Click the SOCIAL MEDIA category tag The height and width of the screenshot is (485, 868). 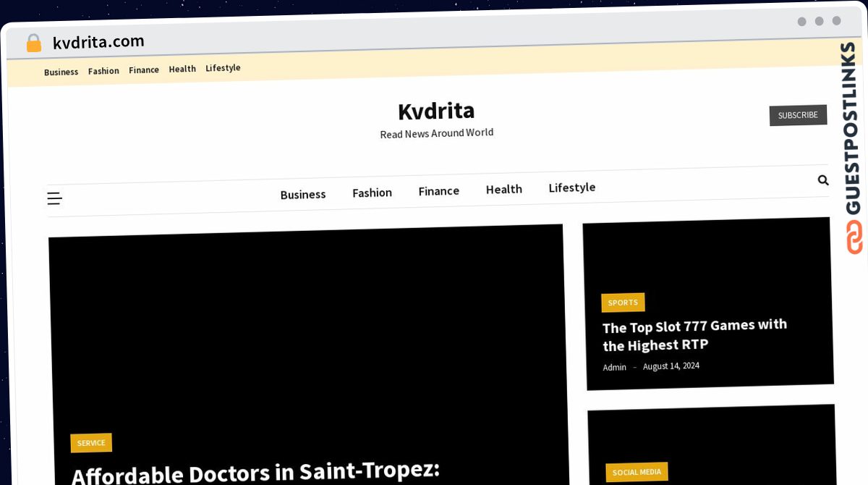coord(637,472)
